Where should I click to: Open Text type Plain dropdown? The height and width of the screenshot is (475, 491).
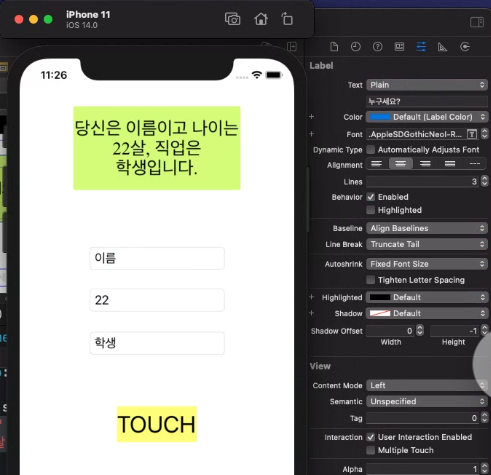pos(427,85)
